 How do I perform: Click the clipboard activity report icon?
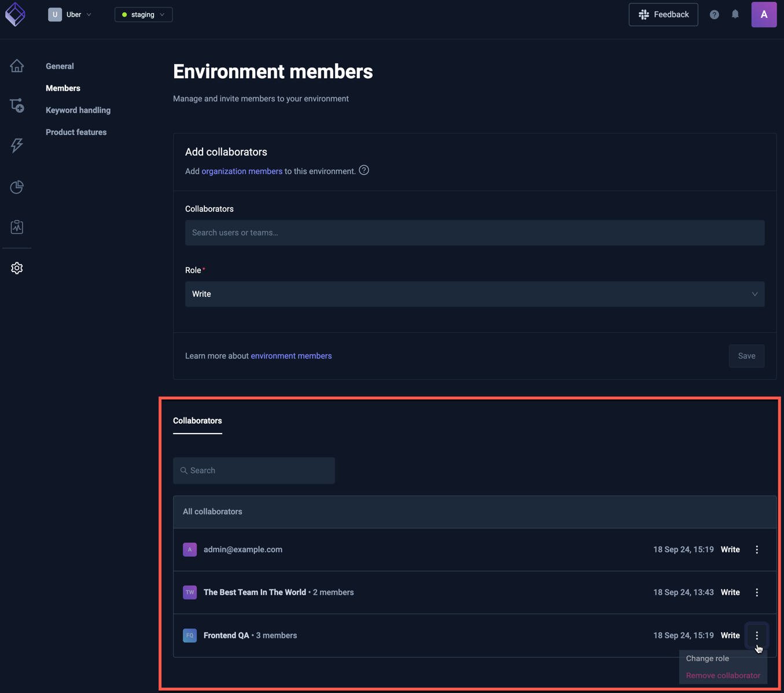[17, 227]
